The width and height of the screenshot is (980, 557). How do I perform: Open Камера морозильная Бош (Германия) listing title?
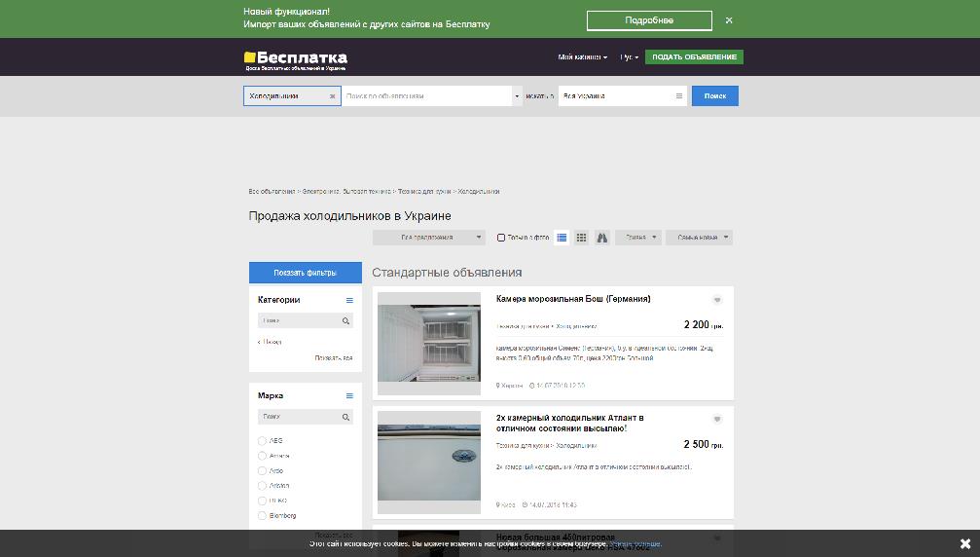tap(573, 299)
